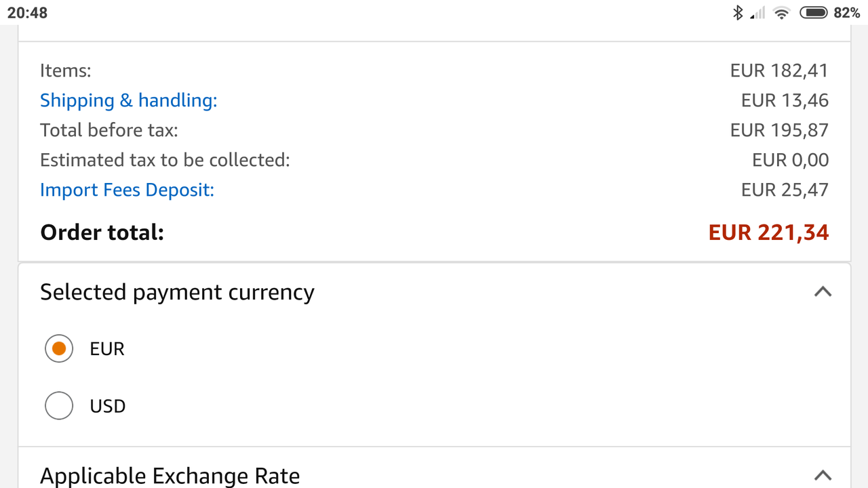Tap the Shipping cost EUR 13,46

pos(785,100)
